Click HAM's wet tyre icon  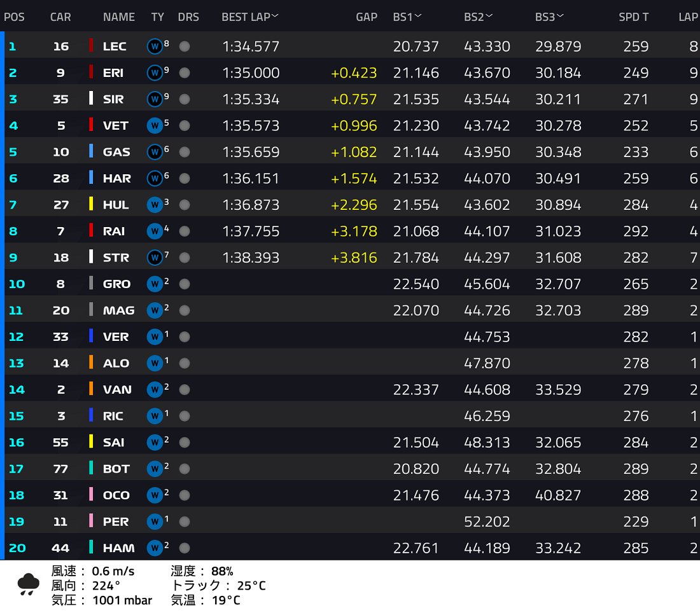coord(155,548)
